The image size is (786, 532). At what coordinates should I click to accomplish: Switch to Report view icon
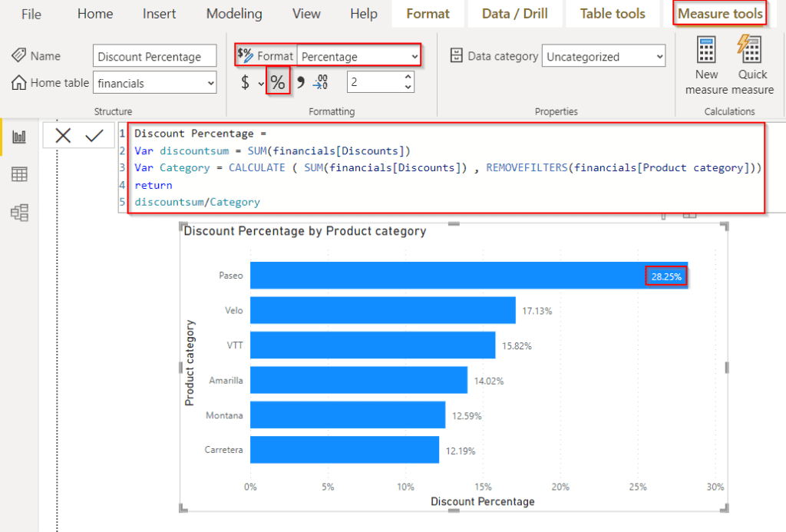point(19,137)
